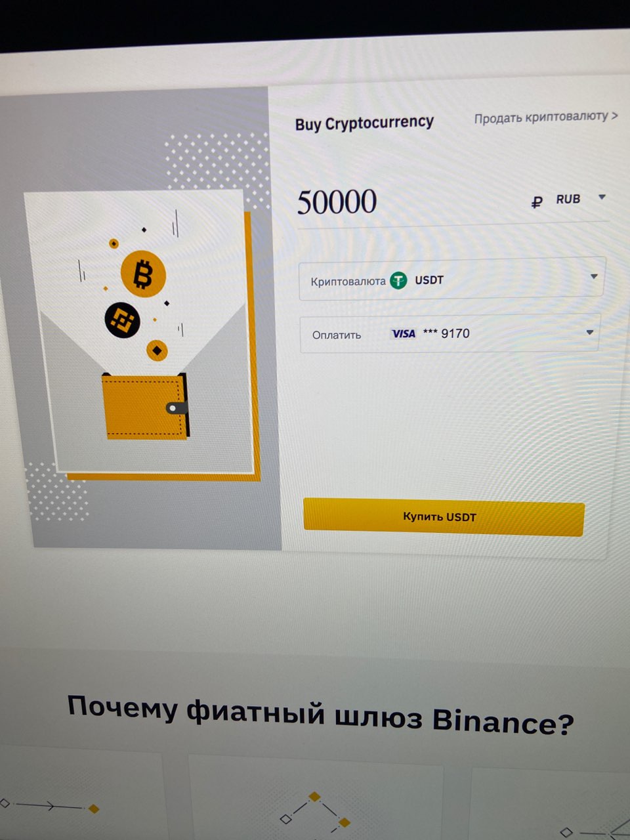Click the ruble currency symbol
This screenshot has width=630, height=840.
537,202
